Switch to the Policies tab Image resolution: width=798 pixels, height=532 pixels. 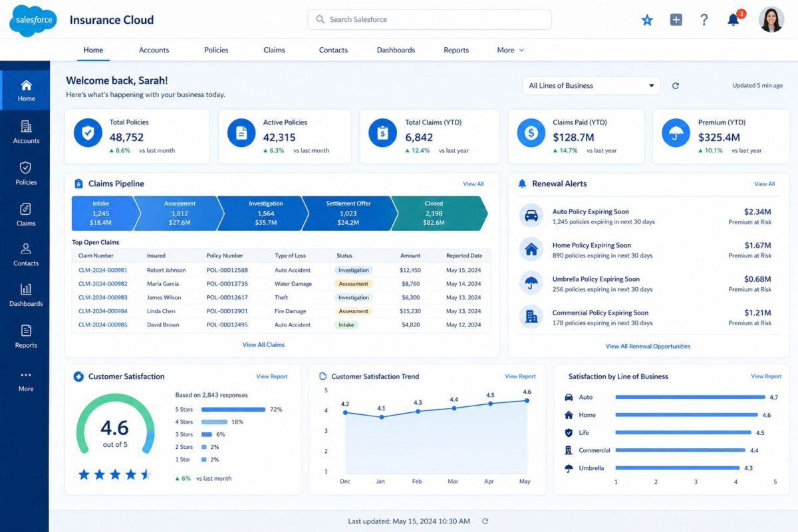click(x=216, y=50)
